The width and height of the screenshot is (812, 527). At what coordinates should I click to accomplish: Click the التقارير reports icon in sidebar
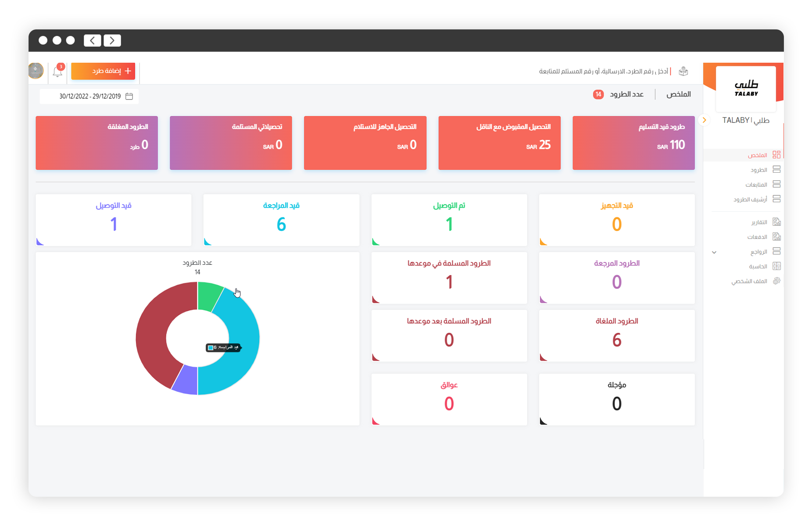[776, 222]
